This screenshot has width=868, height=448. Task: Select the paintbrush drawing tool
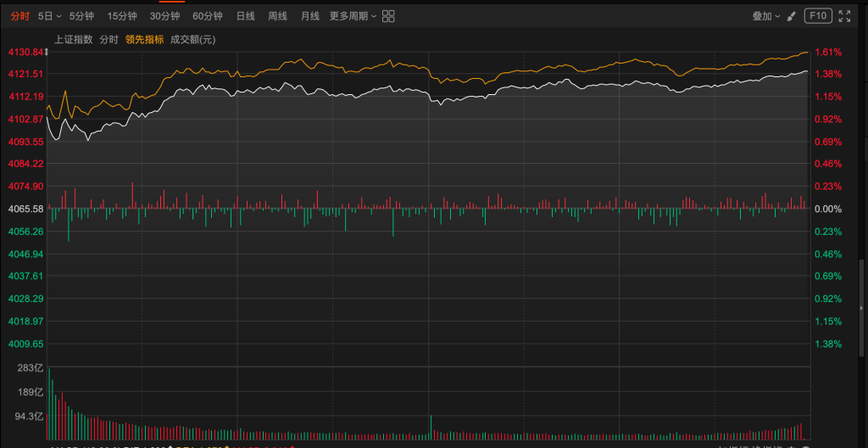(x=791, y=16)
